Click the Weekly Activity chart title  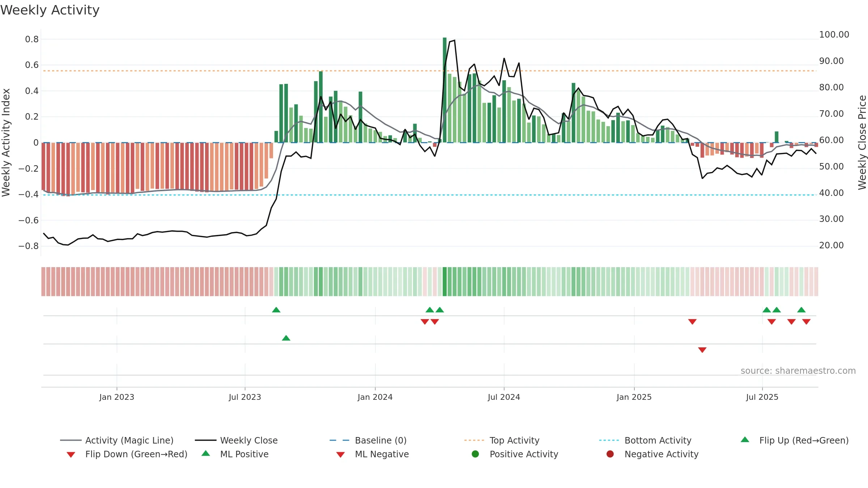pos(50,10)
